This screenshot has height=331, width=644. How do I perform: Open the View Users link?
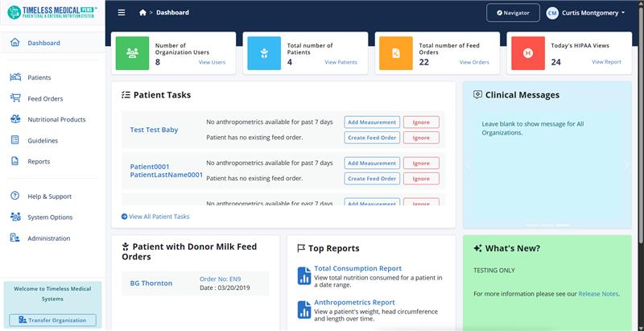pos(212,63)
